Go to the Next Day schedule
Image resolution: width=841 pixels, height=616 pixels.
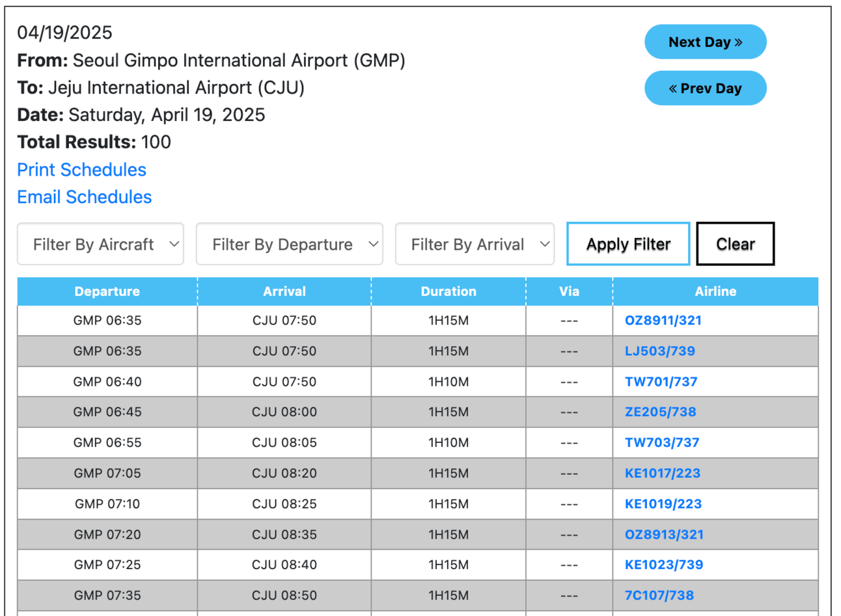tap(705, 42)
